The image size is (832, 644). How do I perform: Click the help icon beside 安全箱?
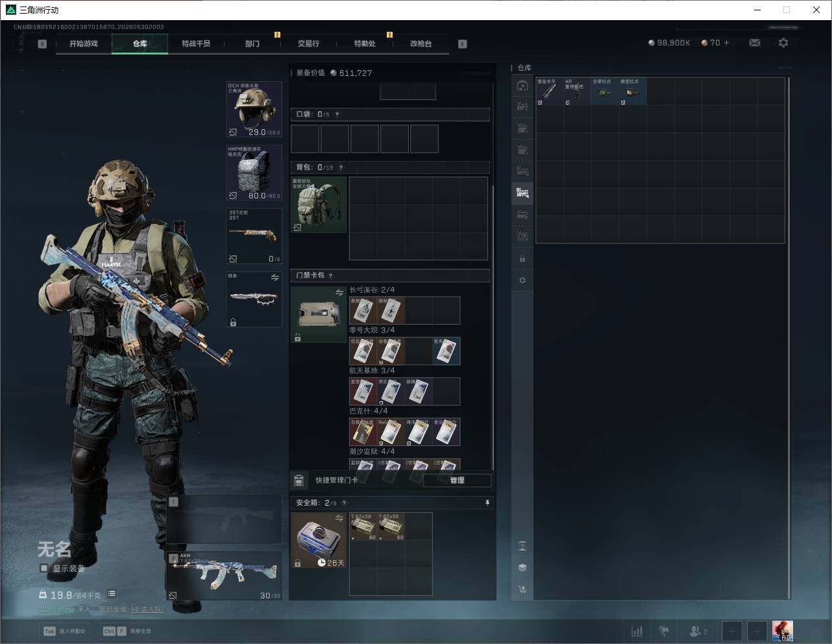[344, 503]
